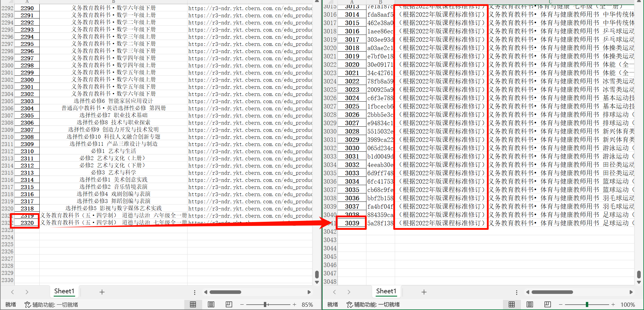Select cell fda8aaf5 in right window
644x310 pixels.
[x=380, y=15]
